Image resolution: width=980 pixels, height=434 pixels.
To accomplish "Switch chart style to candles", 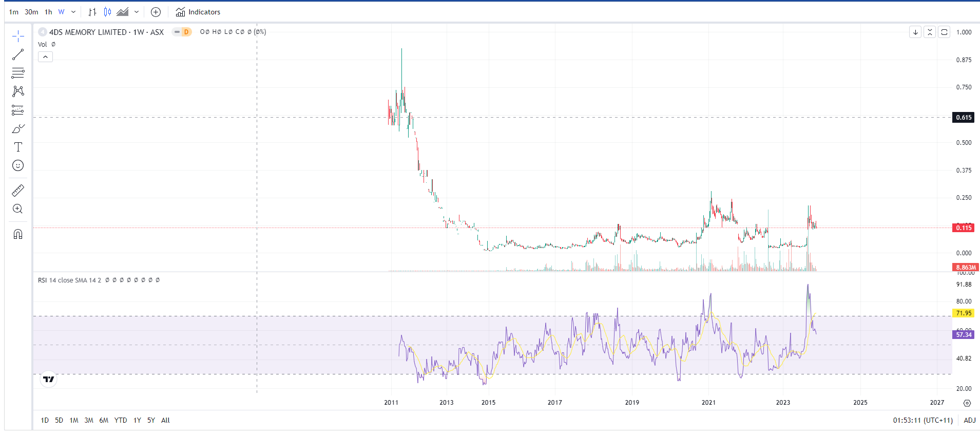I will click(107, 12).
